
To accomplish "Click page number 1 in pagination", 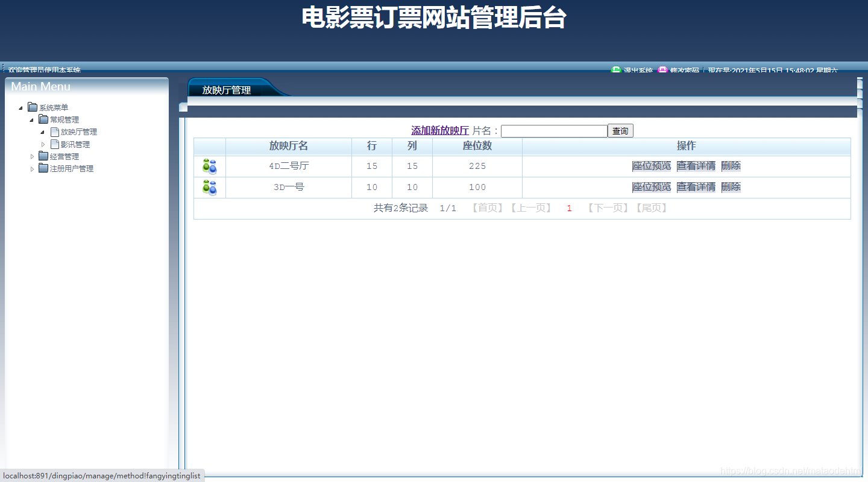I will pos(570,209).
